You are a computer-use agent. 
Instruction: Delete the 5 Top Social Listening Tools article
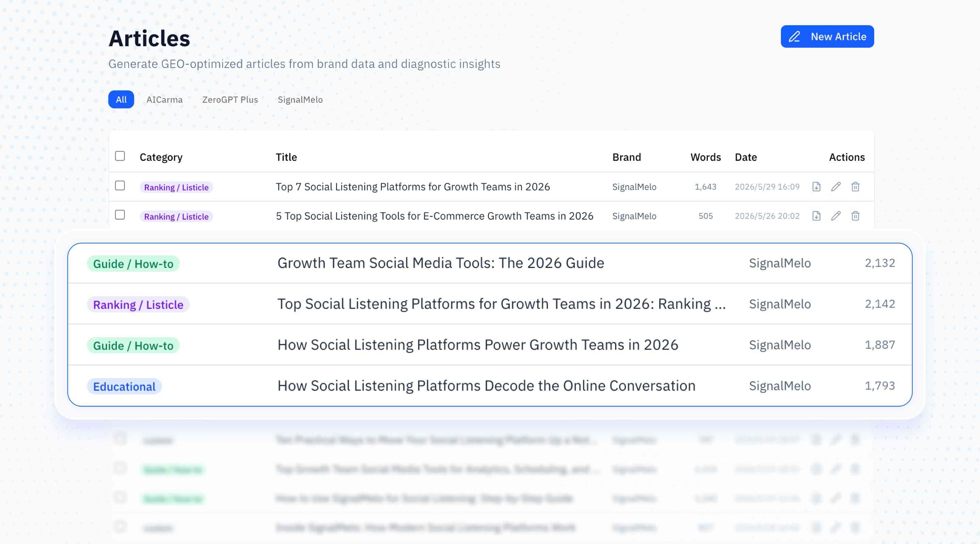coord(855,216)
